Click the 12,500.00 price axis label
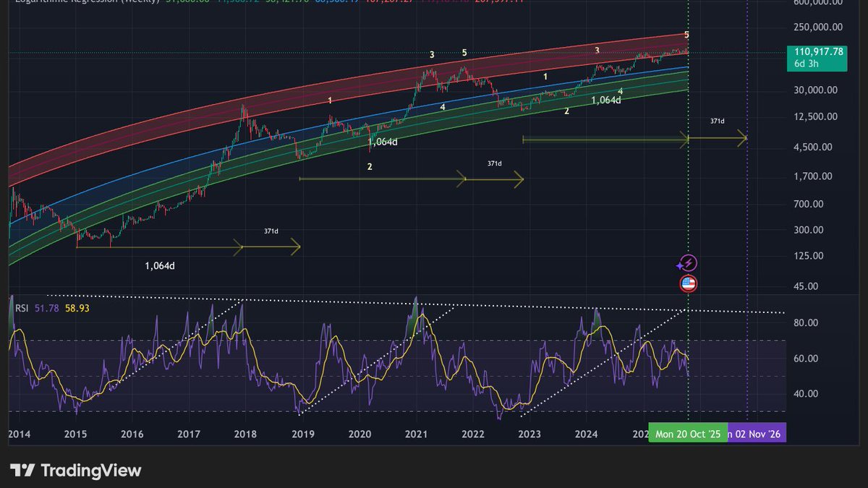 [x=816, y=116]
